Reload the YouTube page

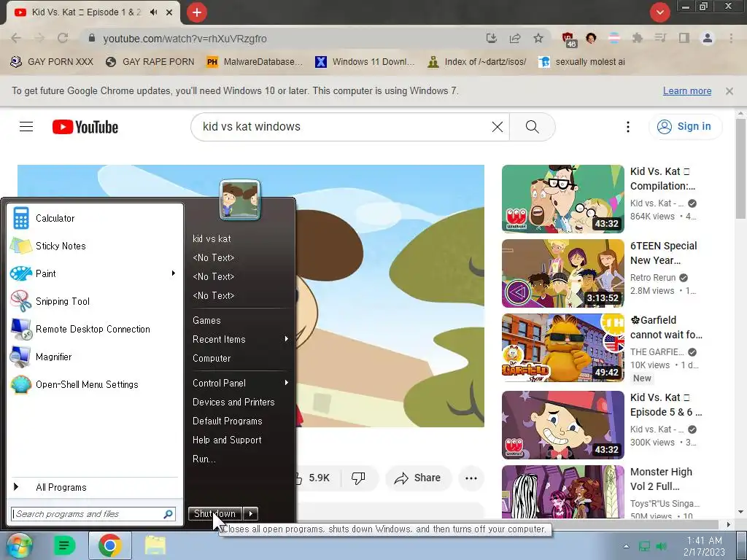click(63, 38)
